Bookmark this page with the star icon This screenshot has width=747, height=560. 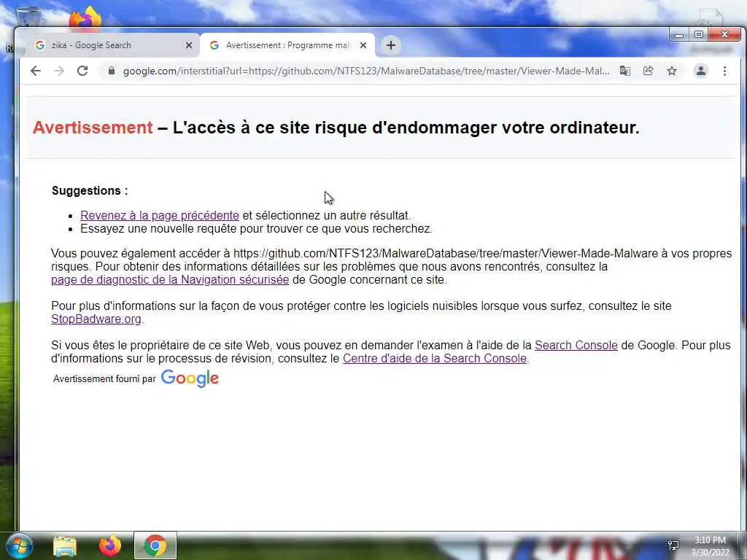(672, 71)
